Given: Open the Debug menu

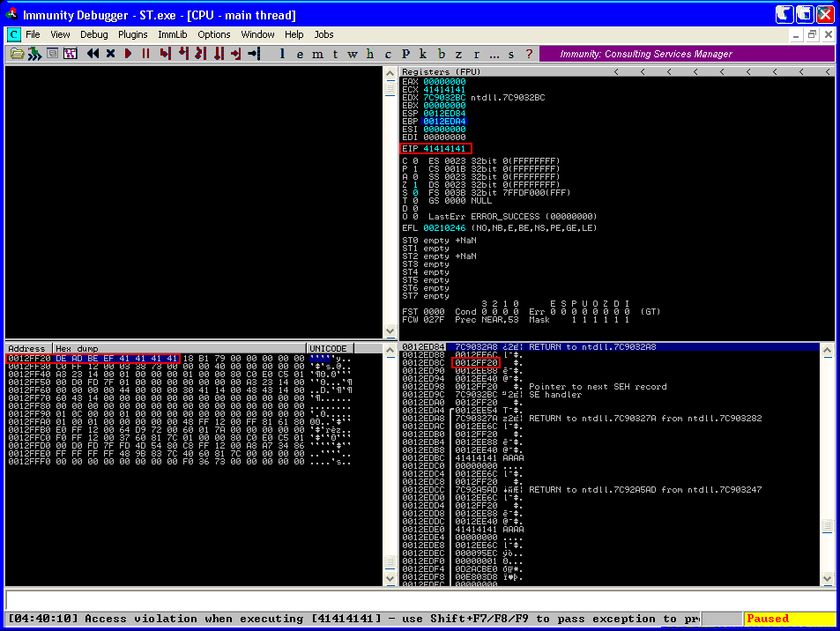Looking at the screenshot, I should [93, 35].
